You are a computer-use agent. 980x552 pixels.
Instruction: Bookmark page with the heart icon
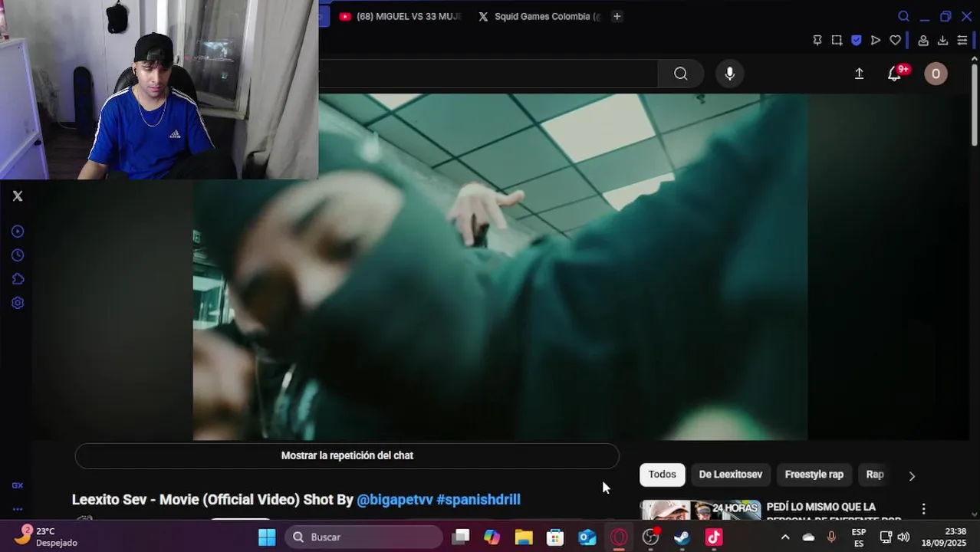tap(895, 41)
